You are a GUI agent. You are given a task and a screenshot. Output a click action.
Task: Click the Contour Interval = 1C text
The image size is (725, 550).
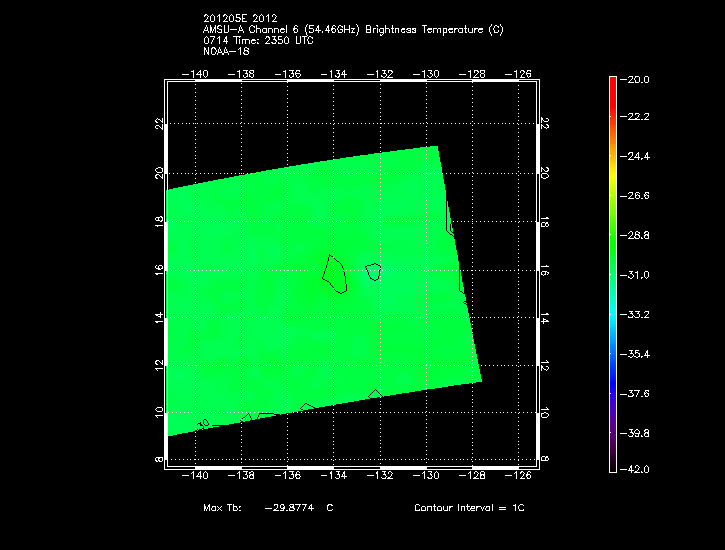[x=469, y=508]
